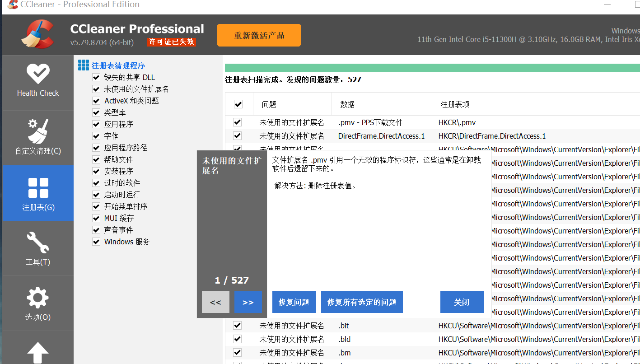This screenshot has height=364, width=640.
Task: Open Custom Clean (自定义清理) section
Action: 38,138
